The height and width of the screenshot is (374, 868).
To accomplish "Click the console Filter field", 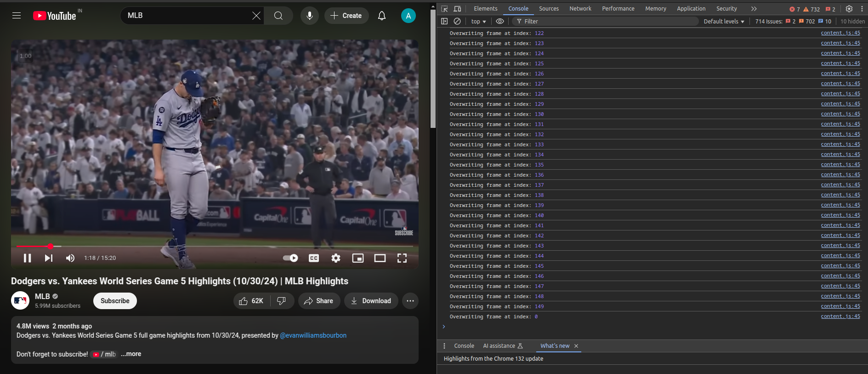I will coord(605,21).
